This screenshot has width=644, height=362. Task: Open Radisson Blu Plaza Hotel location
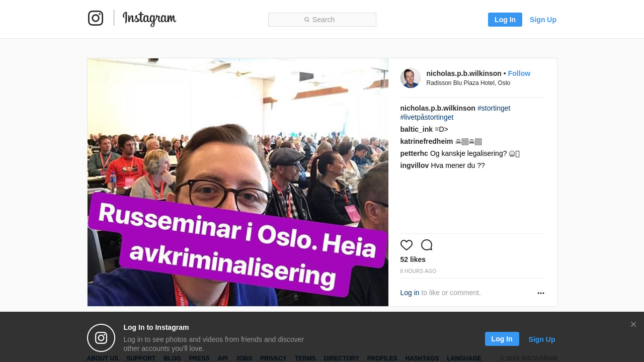pos(468,83)
